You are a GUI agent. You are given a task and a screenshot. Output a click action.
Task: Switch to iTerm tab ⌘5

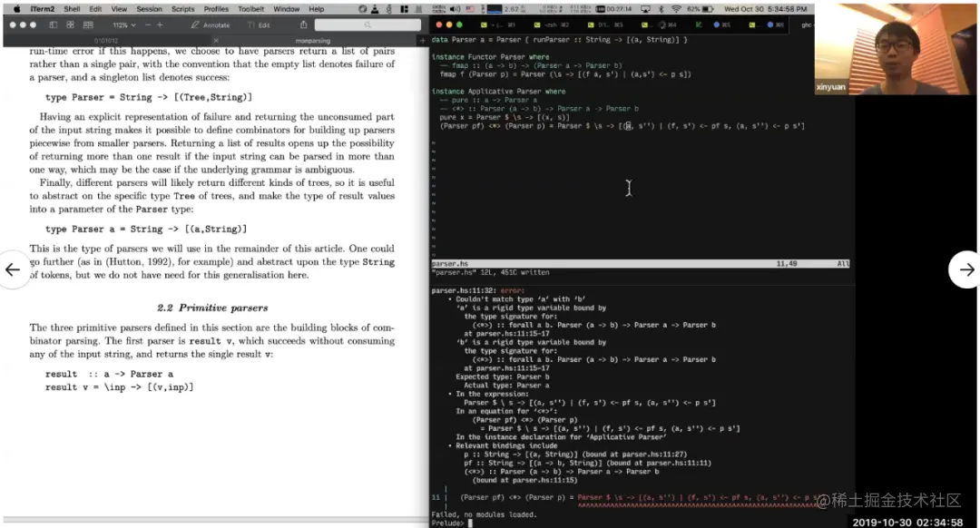pyautogui.click(x=713, y=25)
